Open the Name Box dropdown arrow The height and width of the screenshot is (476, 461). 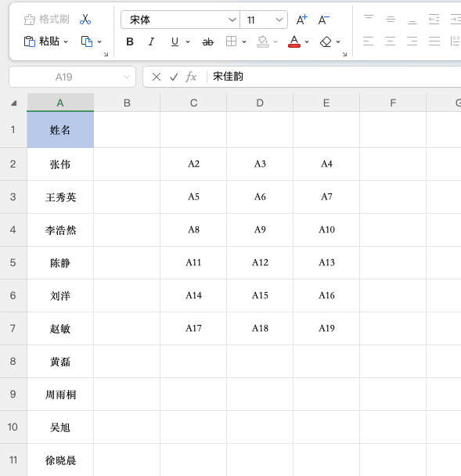[x=127, y=77]
